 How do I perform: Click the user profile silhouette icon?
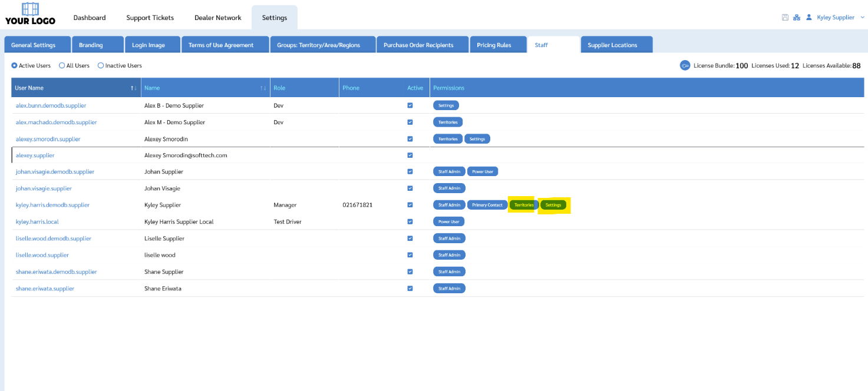[808, 18]
